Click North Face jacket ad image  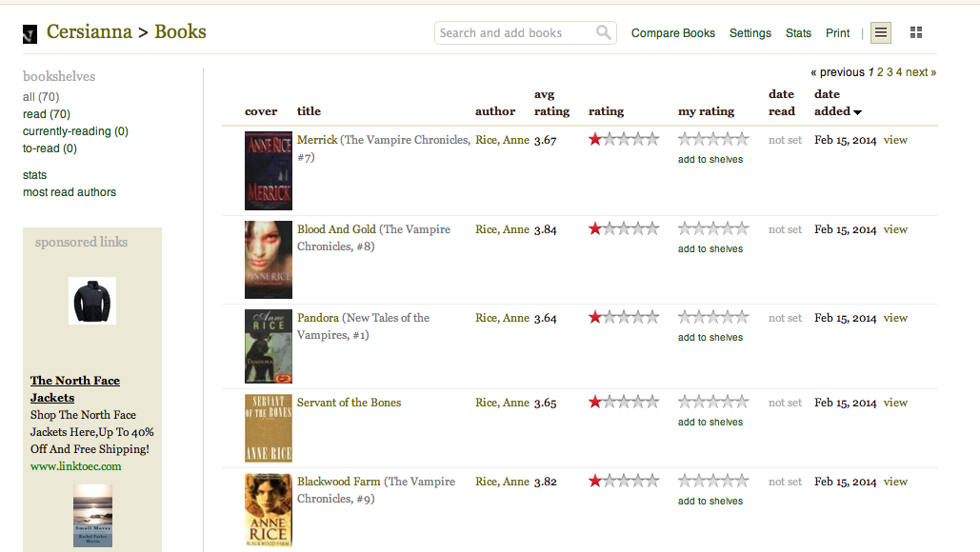click(x=91, y=301)
